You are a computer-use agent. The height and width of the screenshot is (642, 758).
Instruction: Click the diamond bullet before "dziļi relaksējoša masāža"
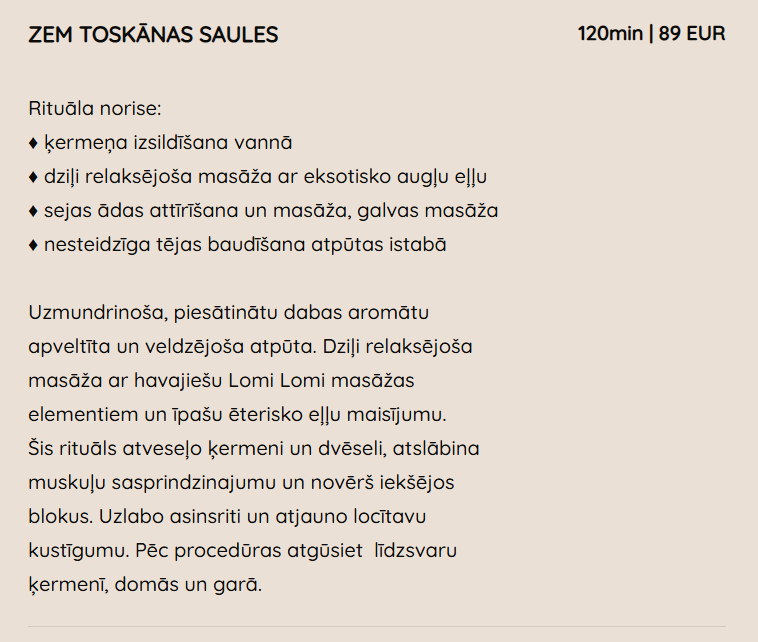coord(34,177)
